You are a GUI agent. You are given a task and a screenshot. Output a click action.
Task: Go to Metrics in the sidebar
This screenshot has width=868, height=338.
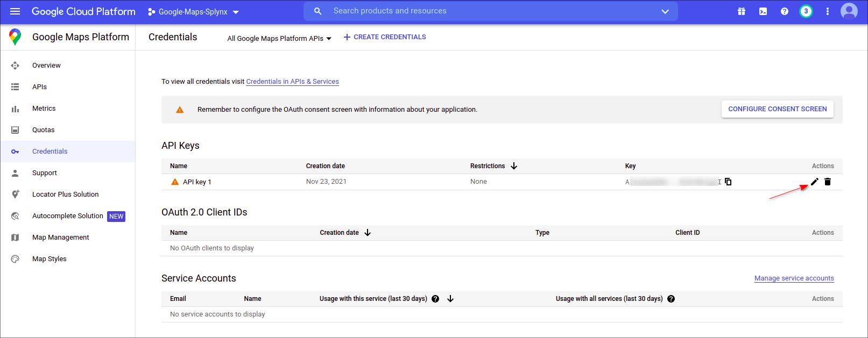[44, 109]
